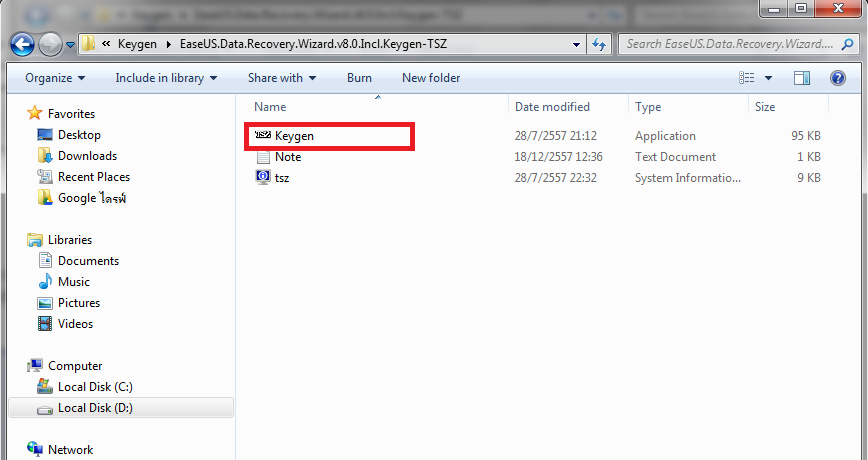The image size is (868, 460).
Task: Click the Recent Places icon
Action: (x=45, y=177)
